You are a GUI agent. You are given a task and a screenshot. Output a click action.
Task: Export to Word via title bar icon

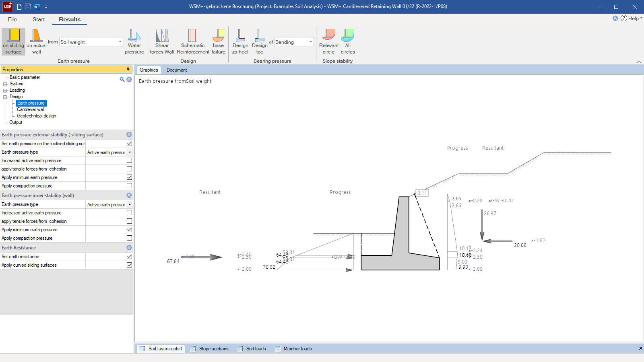(x=37, y=6)
